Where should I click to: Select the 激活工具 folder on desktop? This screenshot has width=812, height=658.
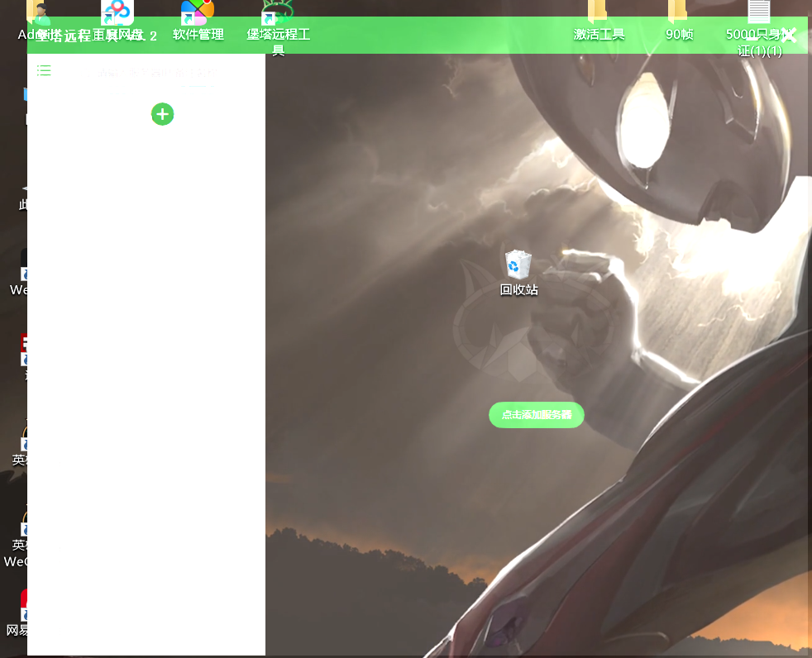599,21
